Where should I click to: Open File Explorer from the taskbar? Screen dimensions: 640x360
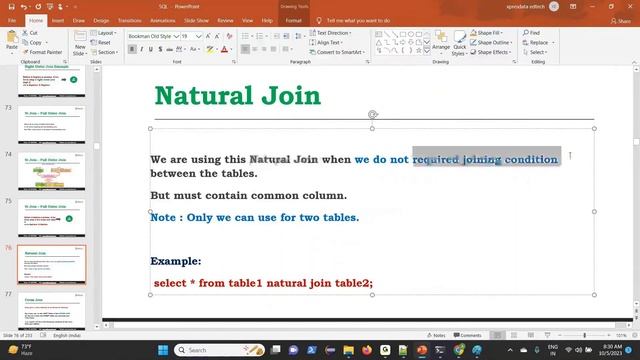tap(349, 350)
